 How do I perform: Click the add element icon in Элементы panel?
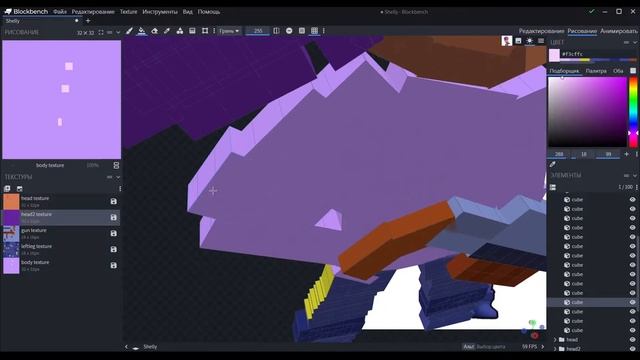553,187
